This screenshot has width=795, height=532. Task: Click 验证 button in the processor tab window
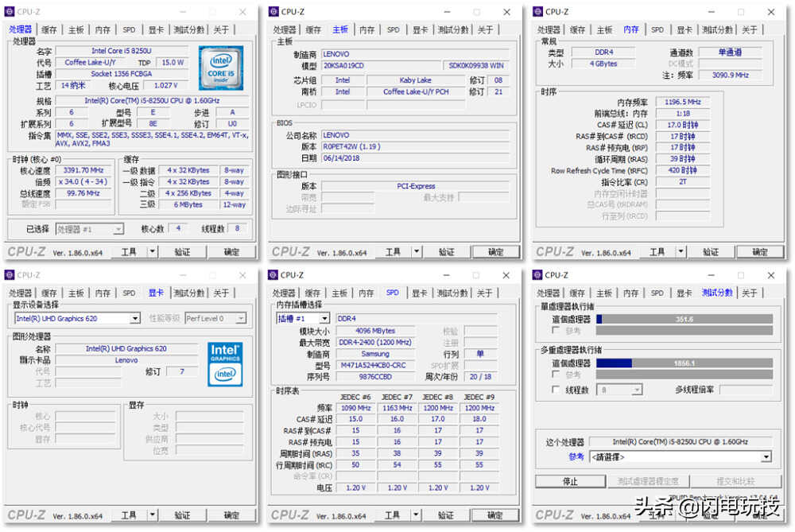click(183, 251)
